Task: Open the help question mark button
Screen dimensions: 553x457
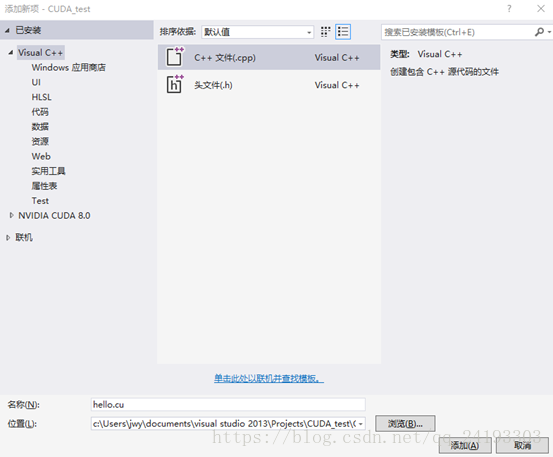Action: click(x=509, y=9)
